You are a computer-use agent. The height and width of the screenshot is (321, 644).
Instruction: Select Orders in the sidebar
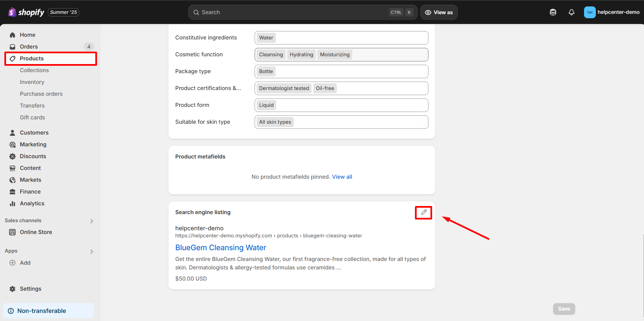(x=29, y=47)
